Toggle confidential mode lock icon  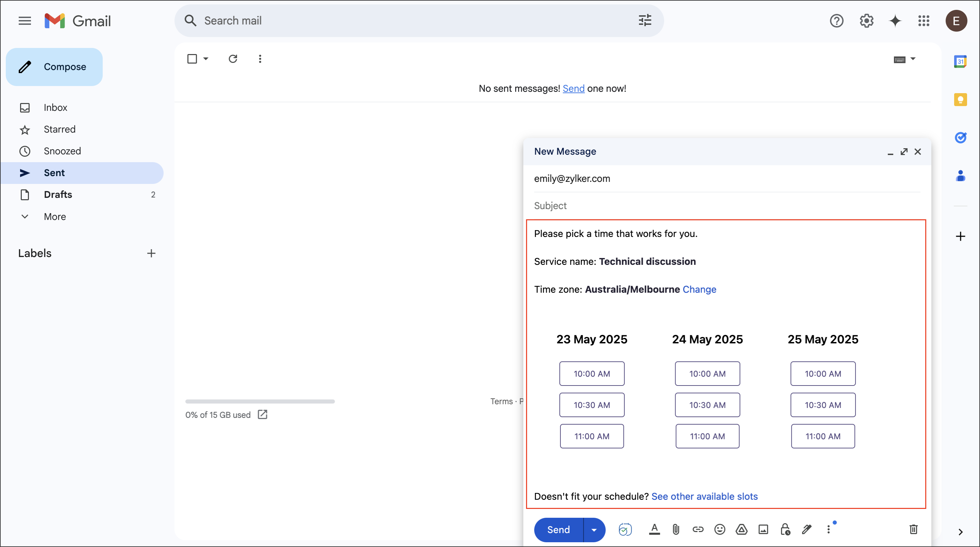coord(785,529)
